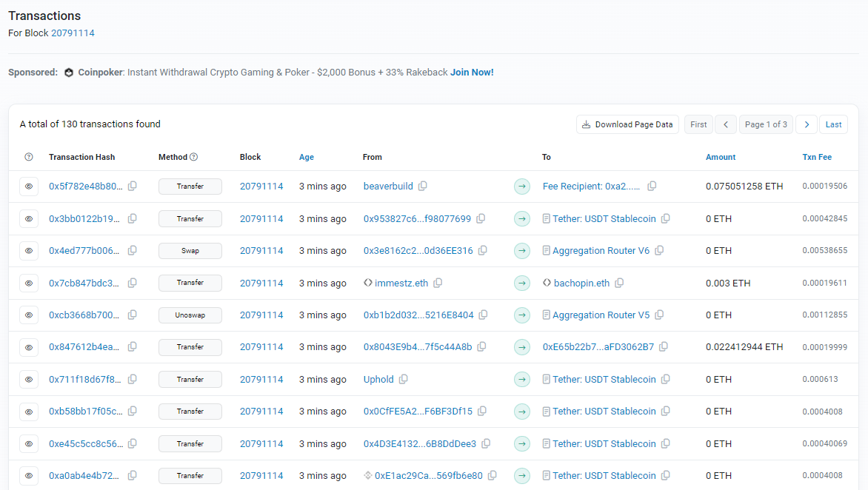868x490 pixels.
Task: Go to previous page with left chevron
Action: (x=726, y=124)
